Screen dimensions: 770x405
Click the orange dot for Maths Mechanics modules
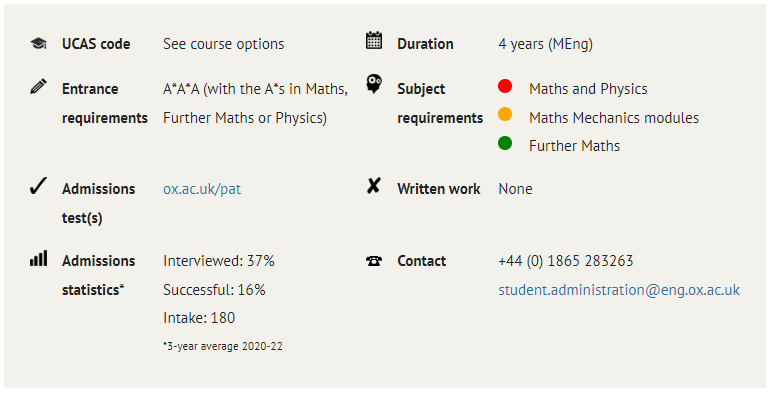[x=505, y=114]
